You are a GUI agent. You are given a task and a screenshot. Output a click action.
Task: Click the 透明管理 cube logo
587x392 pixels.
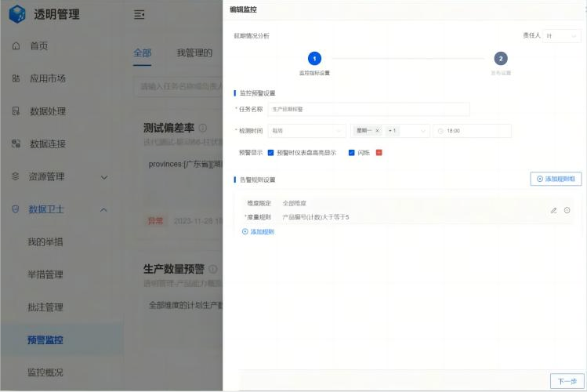[16, 14]
